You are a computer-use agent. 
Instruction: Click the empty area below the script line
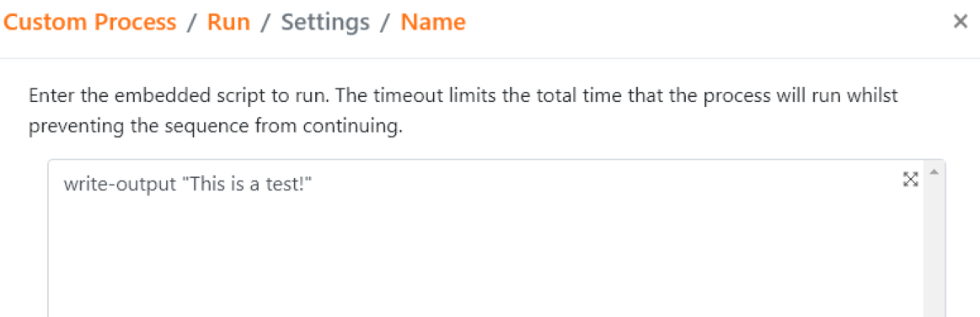coord(488,262)
